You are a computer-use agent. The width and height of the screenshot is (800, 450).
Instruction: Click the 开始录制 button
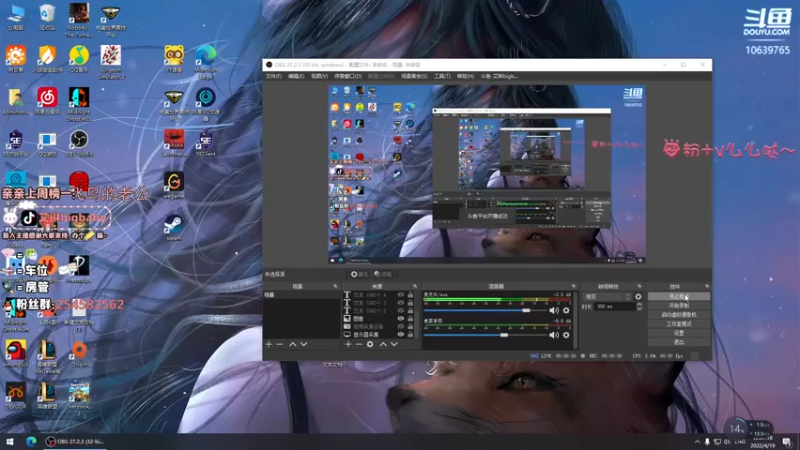pyautogui.click(x=679, y=306)
